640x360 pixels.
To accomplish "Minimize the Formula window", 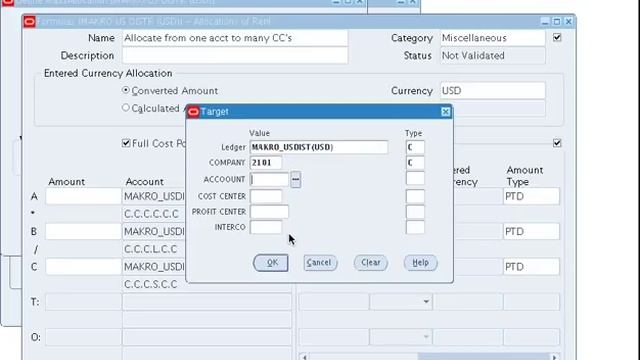I will (545, 21).
